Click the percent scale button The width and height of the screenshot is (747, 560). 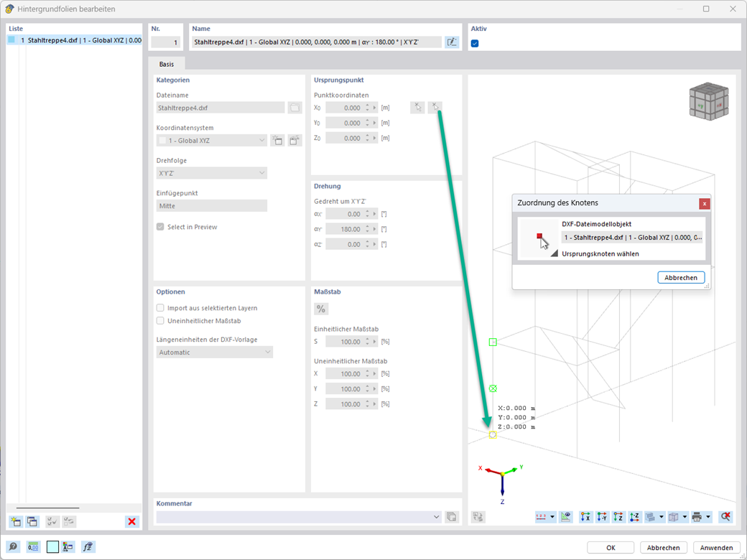click(321, 309)
